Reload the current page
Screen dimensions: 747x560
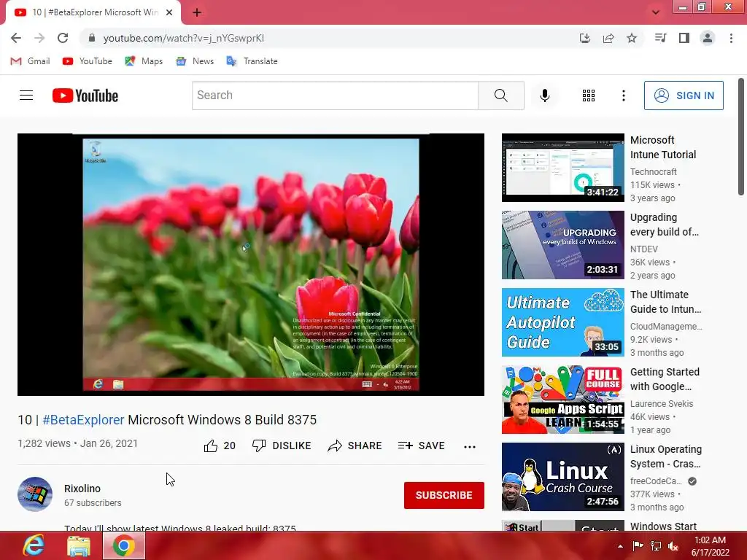[x=63, y=38]
